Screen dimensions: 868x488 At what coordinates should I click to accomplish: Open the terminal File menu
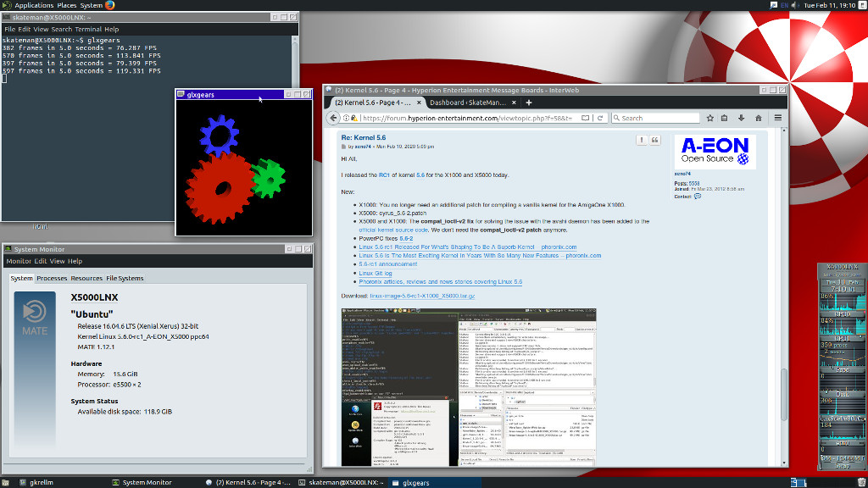pyautogui.click(x=10, y=30)
